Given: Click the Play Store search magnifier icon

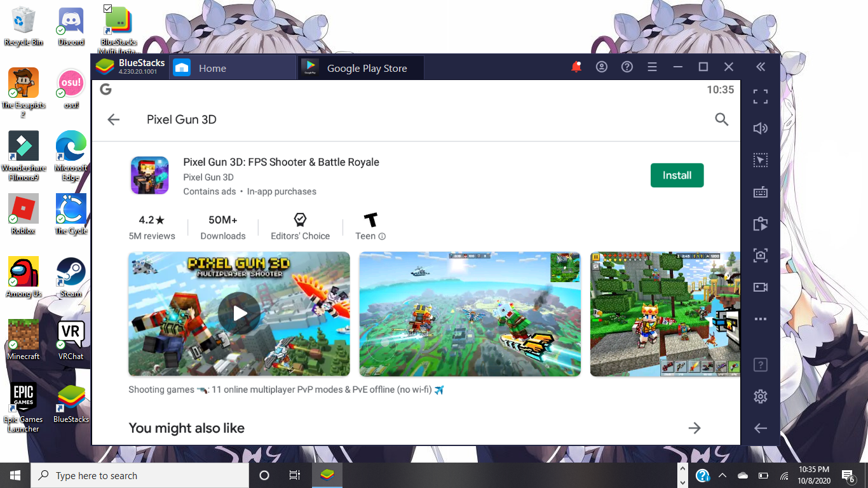Looking at the screenshot, I should pyautogui.click(x=721, y=119).
